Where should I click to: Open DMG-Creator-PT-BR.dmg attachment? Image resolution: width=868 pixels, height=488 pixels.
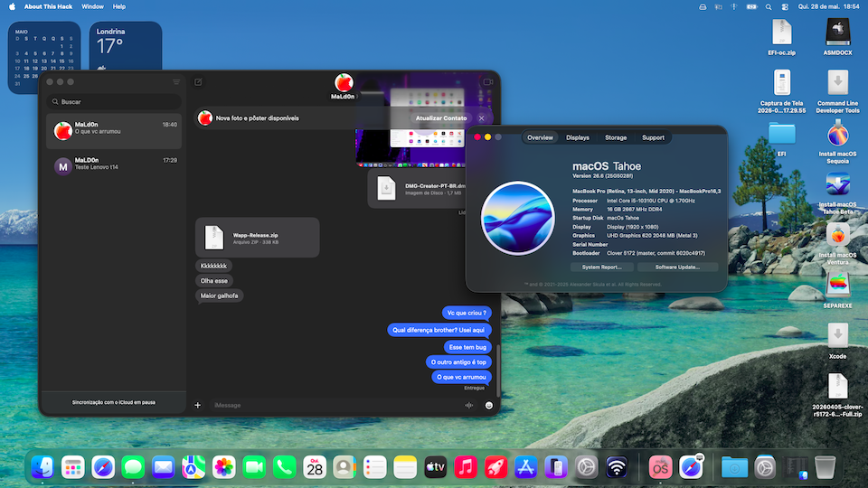click(x=418, y=189)
